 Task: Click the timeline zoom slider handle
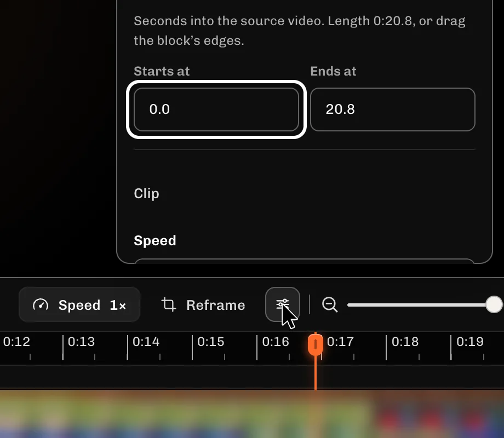(494, 304)
